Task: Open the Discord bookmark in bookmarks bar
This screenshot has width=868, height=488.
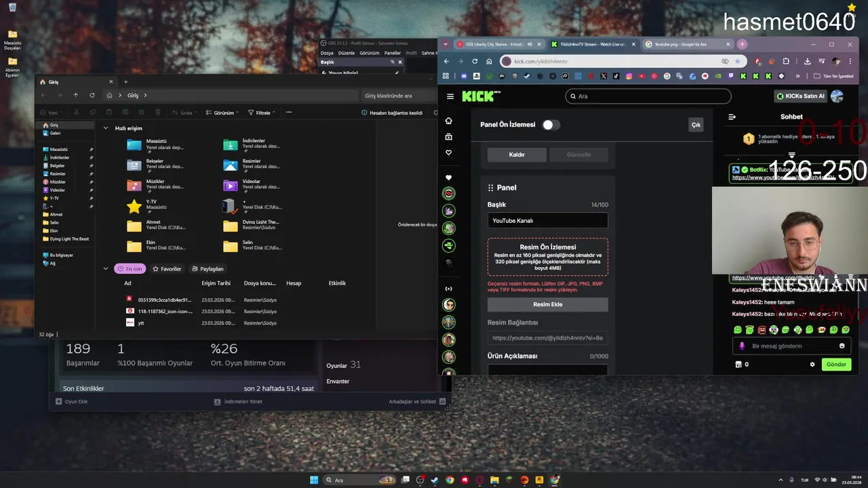Action: (465, 76)
